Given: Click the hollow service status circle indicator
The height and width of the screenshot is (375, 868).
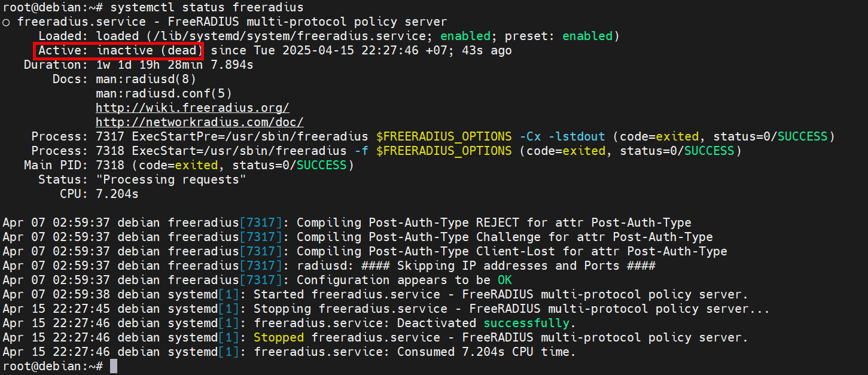Looking at the screenshot, I should click(x=6, y=22).
